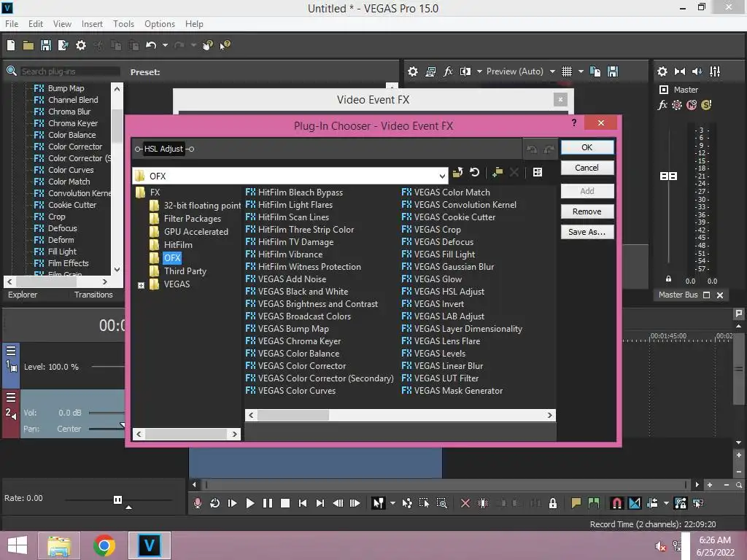Click the Remove button in Plug-In Chooser
The height and width of the screenshot is (560, 747).
coord(587,211)
